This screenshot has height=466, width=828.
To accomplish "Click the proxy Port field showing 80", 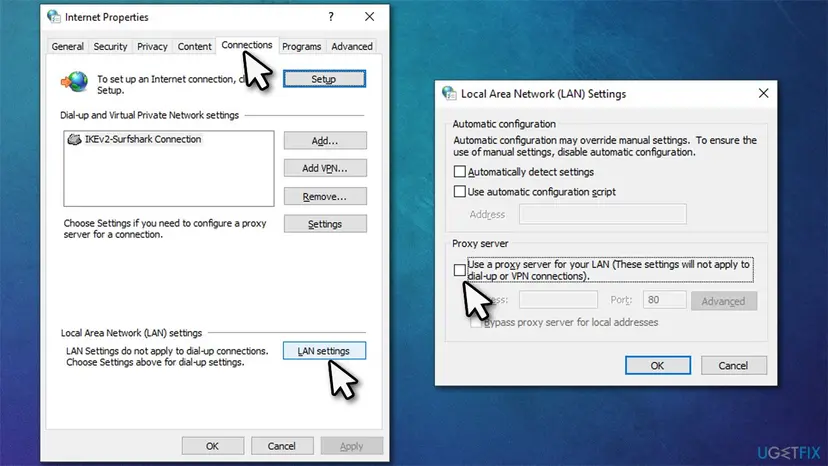I will pos(664,300).
